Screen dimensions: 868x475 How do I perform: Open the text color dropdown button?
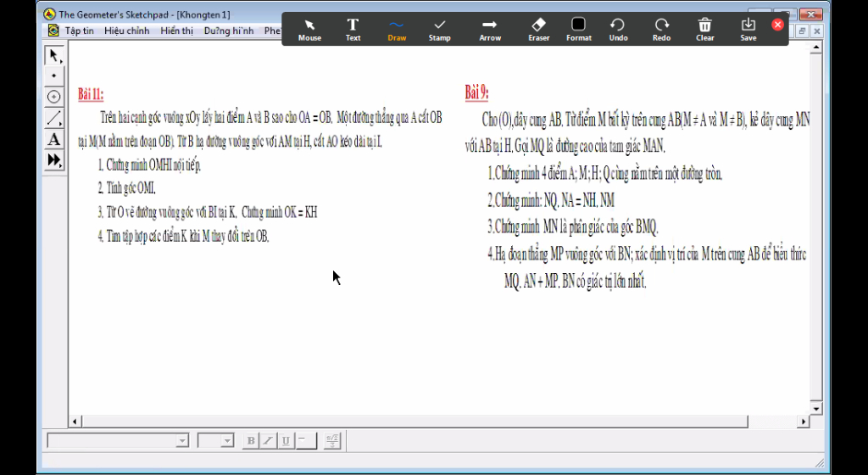tap(306, 441)
